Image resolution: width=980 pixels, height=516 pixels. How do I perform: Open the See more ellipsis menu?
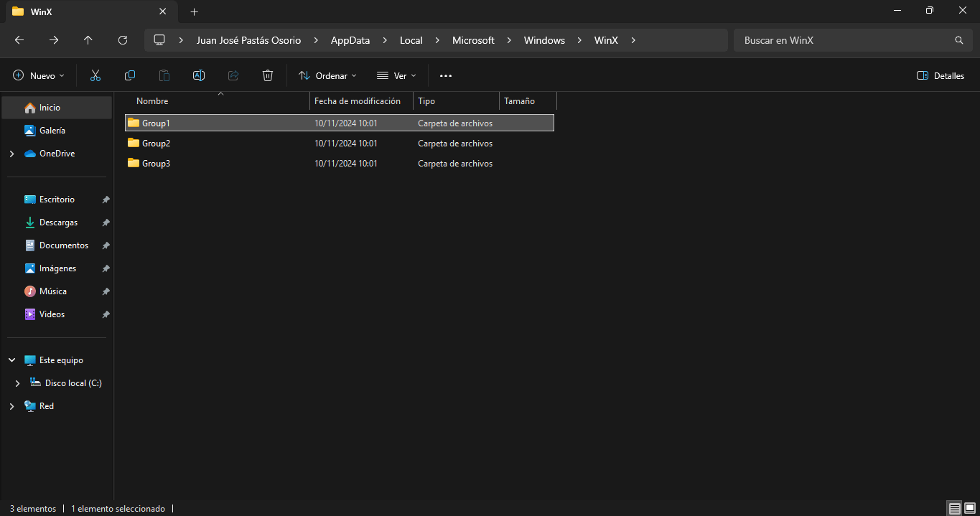coord(446,75)
